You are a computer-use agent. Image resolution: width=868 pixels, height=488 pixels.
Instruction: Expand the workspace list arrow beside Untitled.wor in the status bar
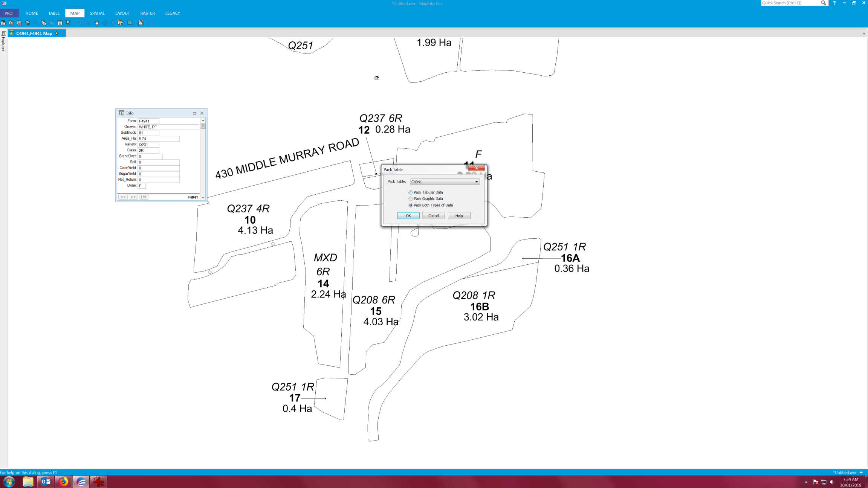[861, 472]
